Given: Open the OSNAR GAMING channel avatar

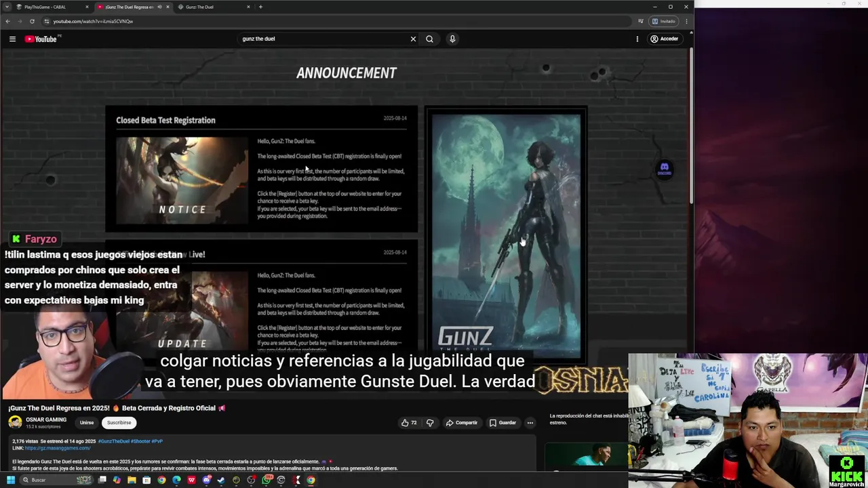Looking at the screenshot, I should (15, 422).
